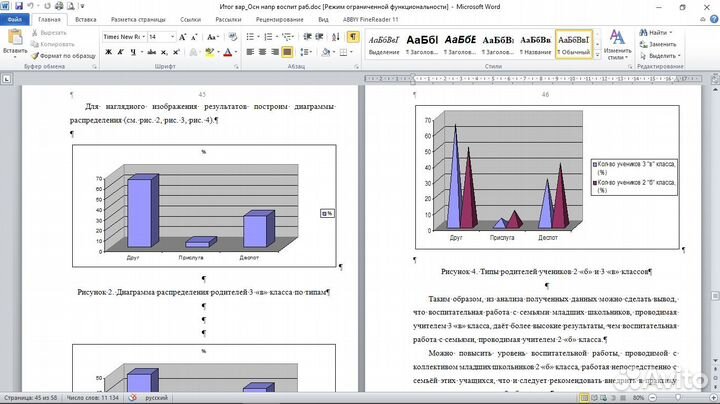
Task: Expand the styles gallery list
Action: click(597, 55)
